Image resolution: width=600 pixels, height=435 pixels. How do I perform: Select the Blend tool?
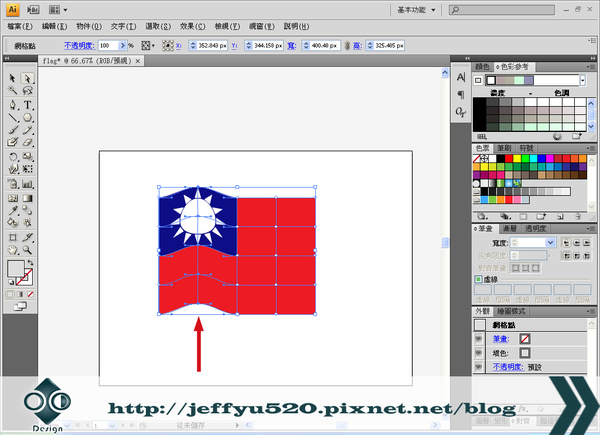click(27, 210)
